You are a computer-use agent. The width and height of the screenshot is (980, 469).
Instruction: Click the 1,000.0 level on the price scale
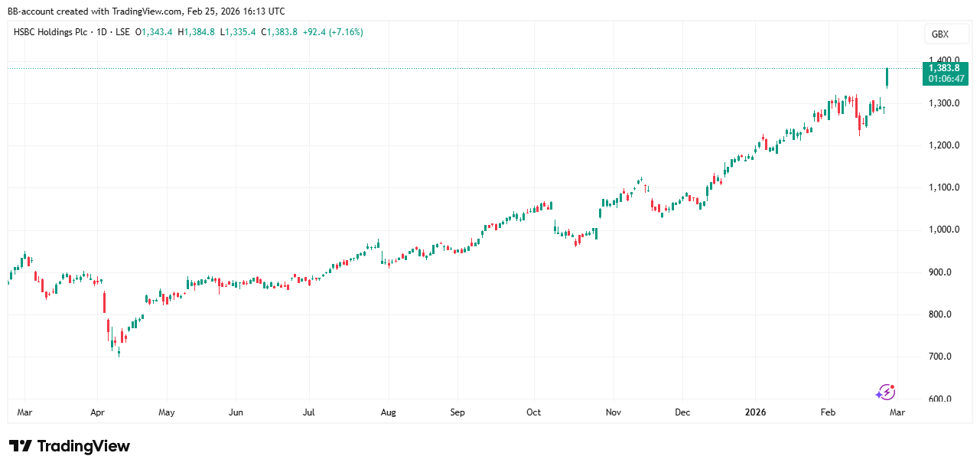click(x=943, y=230)
